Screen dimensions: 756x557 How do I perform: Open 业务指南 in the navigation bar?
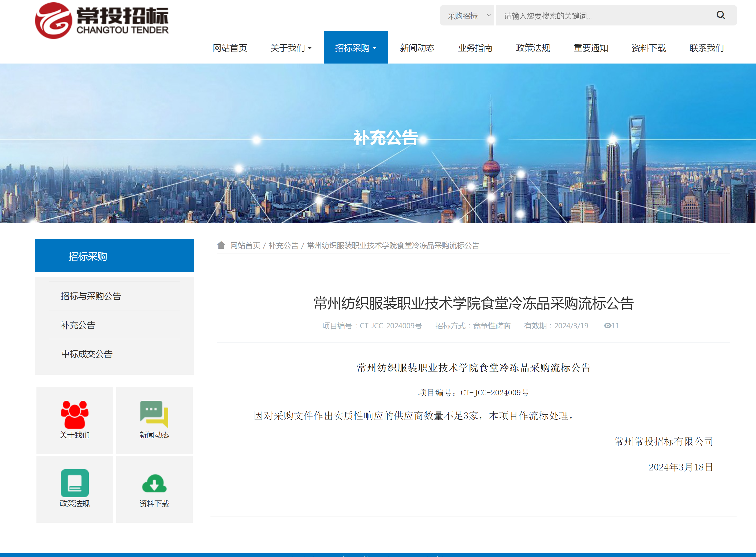tap(475, 48)
